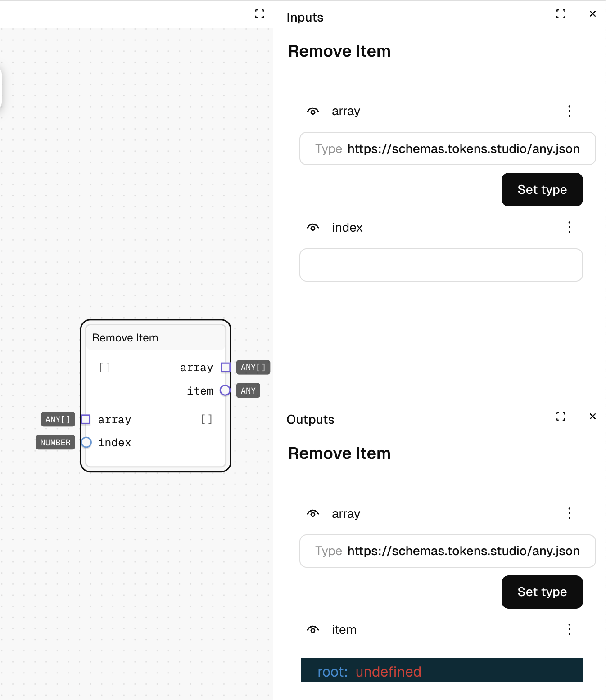This screenshot has width=606, height=700.
Task: Select the Remove Item node title
Action: (x=125, y=338)
